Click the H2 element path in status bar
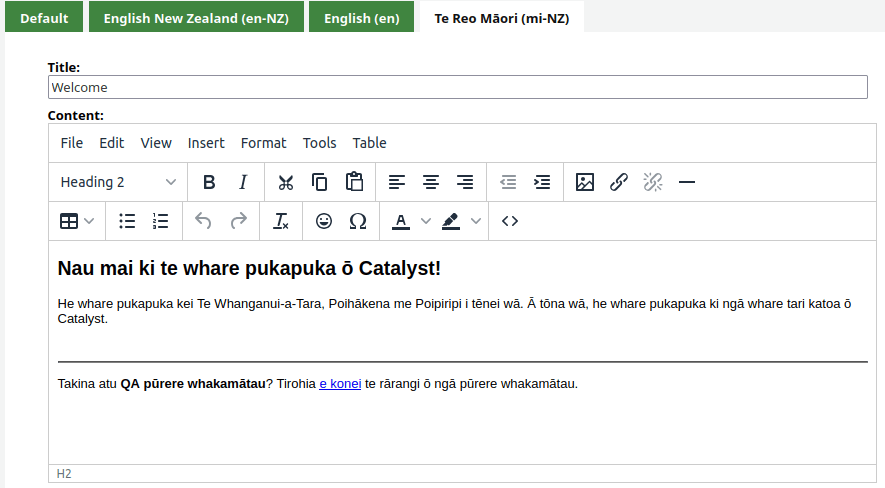The width and height of the screenshot is (885, 488). tap(64, 474)
